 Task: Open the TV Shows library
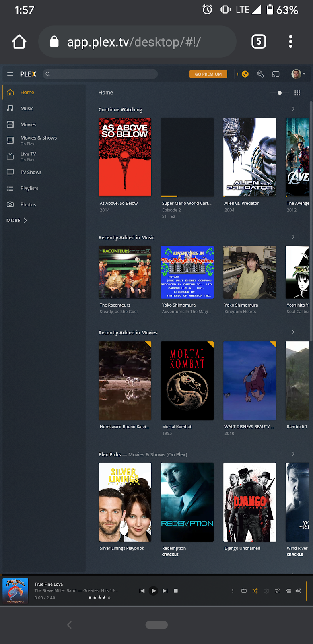(43, 172)
